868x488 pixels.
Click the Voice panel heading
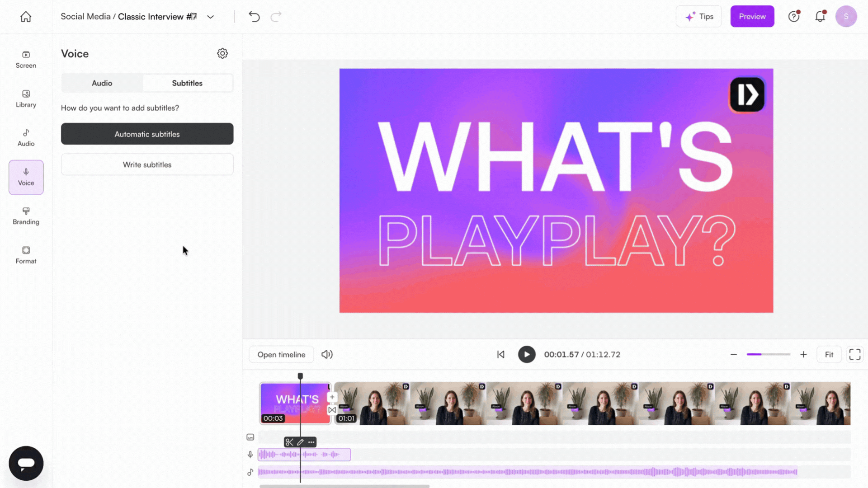point(75,54)
